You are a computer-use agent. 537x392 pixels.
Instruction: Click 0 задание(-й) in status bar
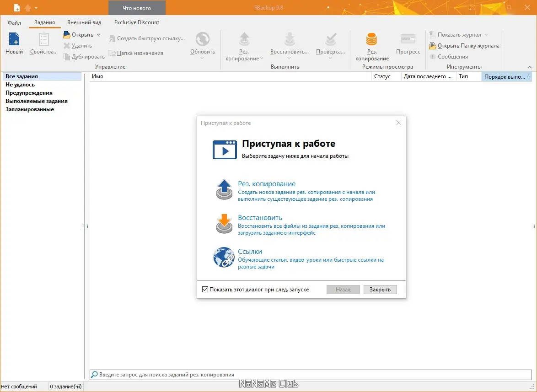[x=66, y=387]
